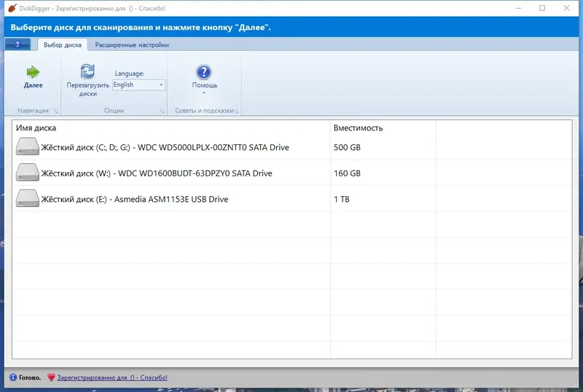Click the DiskDigger app icon in title bar
This screenshot has width=583, height=392.
[x=12, y=8]
